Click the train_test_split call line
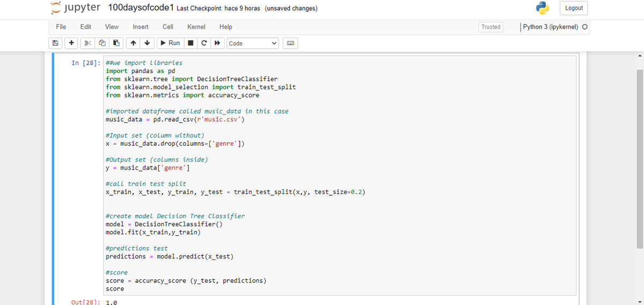The image size is (644, 305). point(236,192)
